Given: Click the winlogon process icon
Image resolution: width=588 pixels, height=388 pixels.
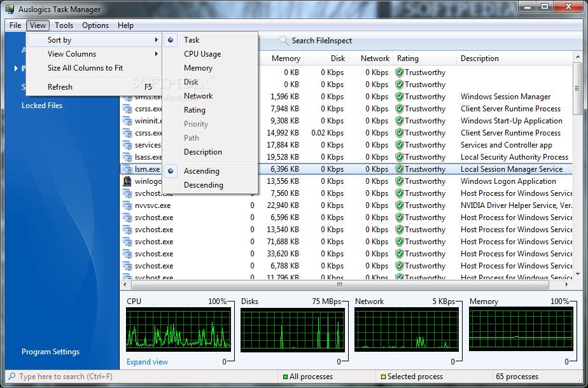Looking at the screenshot, I should pos(127,181).
